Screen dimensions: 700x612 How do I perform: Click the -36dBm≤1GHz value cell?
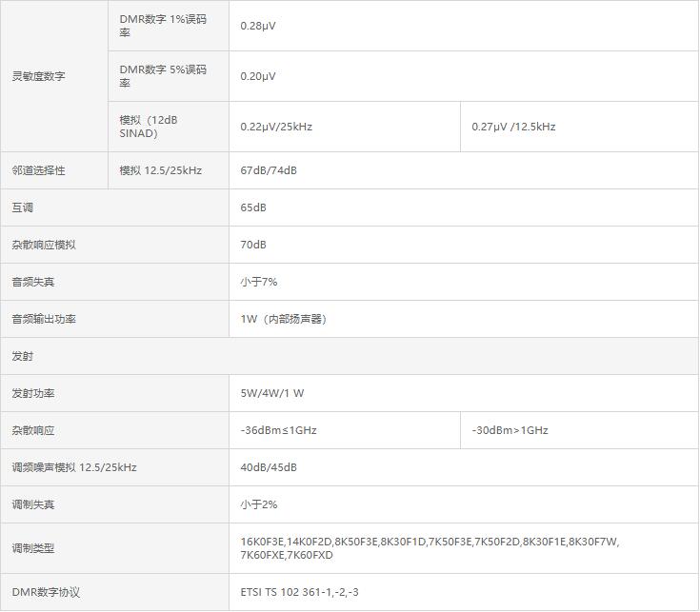click(x=278, y=430)
